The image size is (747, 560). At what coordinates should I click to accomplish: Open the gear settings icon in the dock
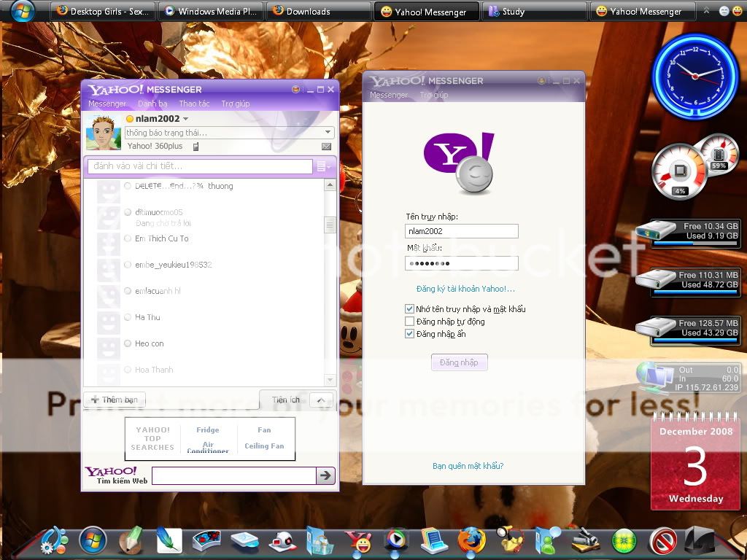[x=53, y=541]
